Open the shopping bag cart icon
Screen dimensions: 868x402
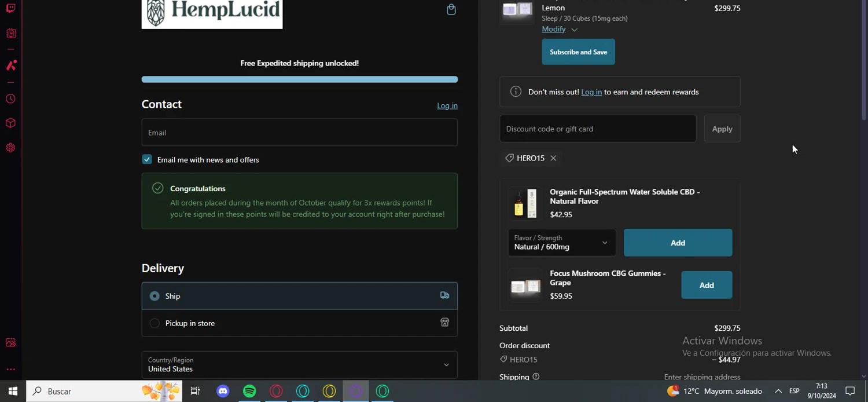point(451,9)
